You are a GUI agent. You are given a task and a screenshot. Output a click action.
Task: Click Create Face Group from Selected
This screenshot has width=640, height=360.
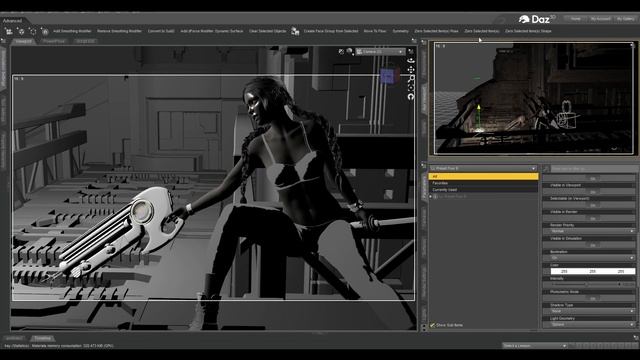(331, 31)
